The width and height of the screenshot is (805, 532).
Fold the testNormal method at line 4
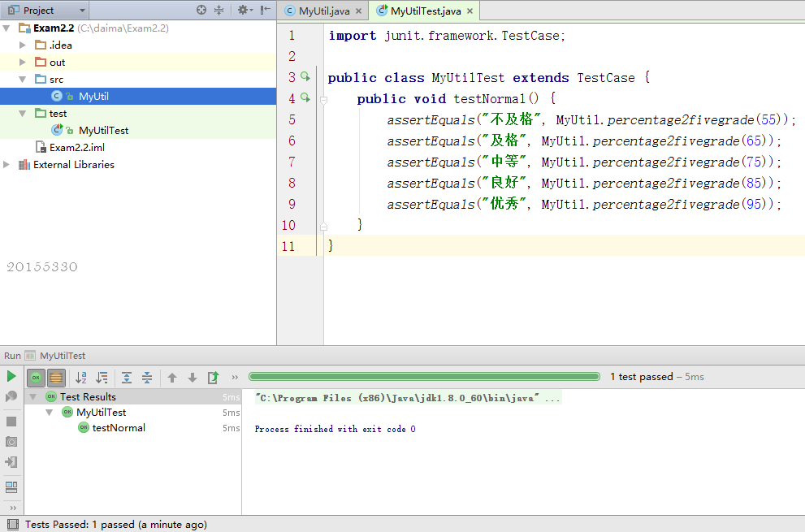click(323, 100)
